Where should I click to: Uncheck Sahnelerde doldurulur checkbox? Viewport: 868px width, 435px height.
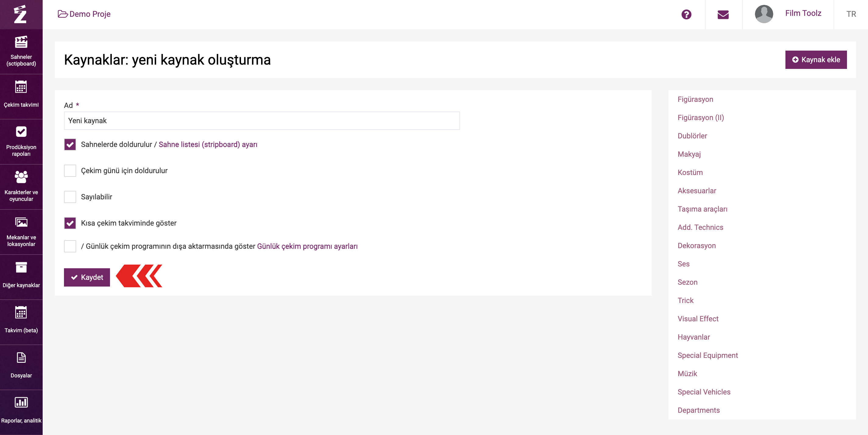click(70, 145)
